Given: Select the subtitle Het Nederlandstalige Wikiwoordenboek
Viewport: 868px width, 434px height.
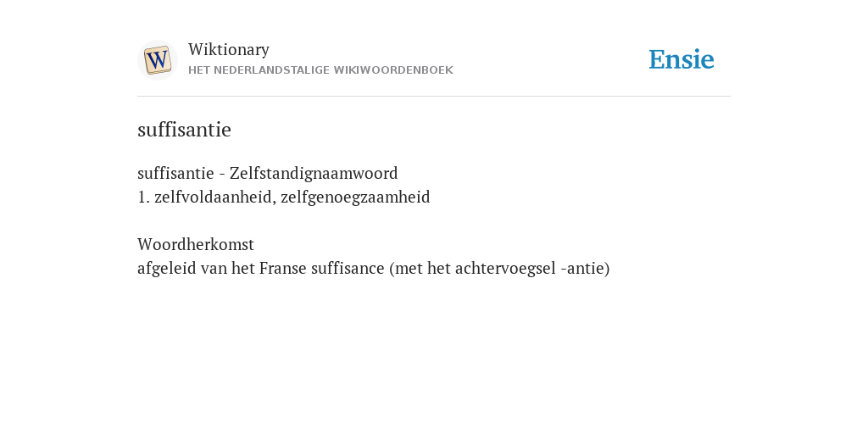Looking at the screenshot, I should click(x=320, y=70).
